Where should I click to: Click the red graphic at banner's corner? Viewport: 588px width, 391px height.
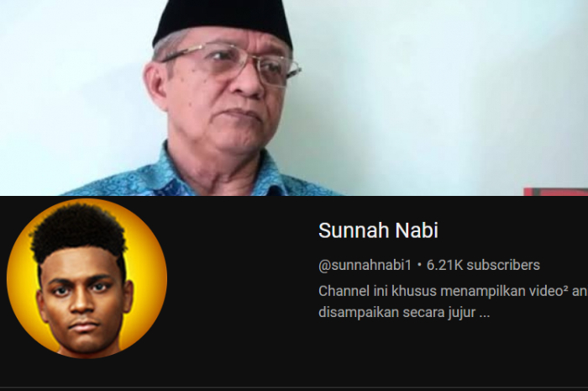coord(556,192)
